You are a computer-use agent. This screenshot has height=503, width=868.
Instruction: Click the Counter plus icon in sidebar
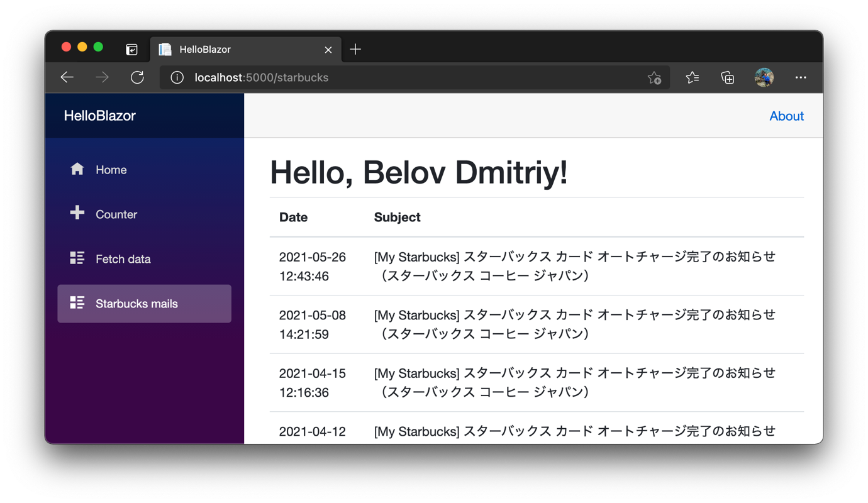77,213
